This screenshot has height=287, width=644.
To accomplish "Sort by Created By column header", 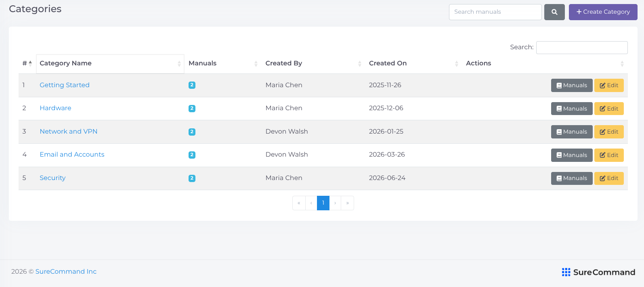I will [x=313, y=63].
